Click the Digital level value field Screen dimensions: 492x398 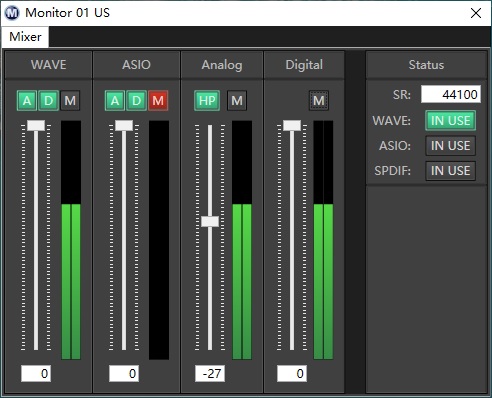pyautogui.click(x=292, y=373)
